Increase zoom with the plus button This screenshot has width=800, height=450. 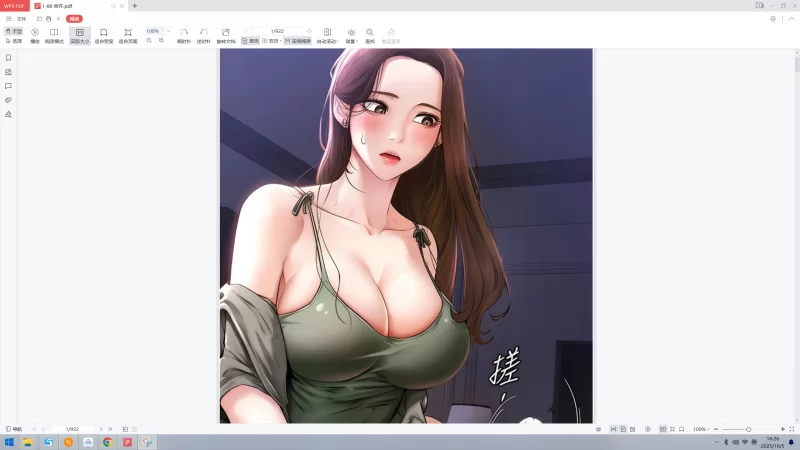pyautogui.click(x=783, y=429)
